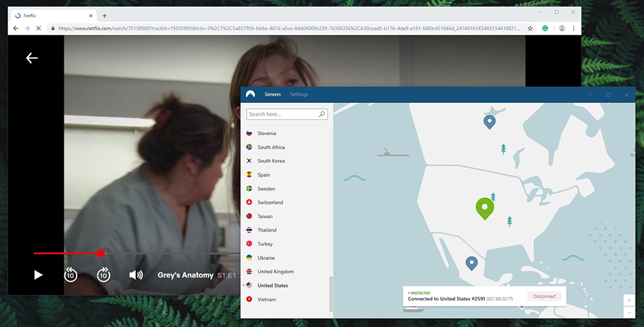Click the South Korea flag icon
Screen dimensions: 644x327
click(249, 160)
